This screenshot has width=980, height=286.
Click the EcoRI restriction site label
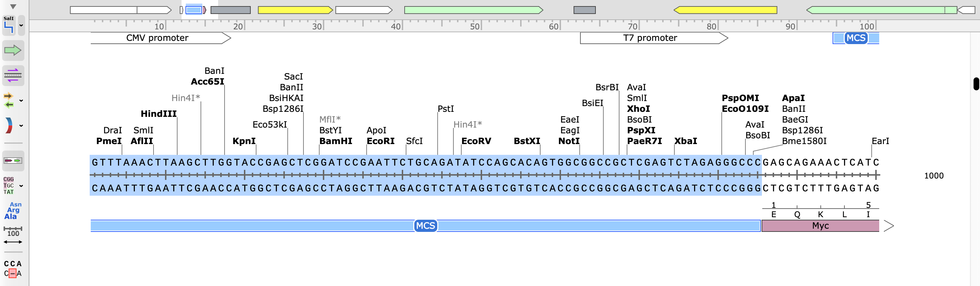[380, 141]
